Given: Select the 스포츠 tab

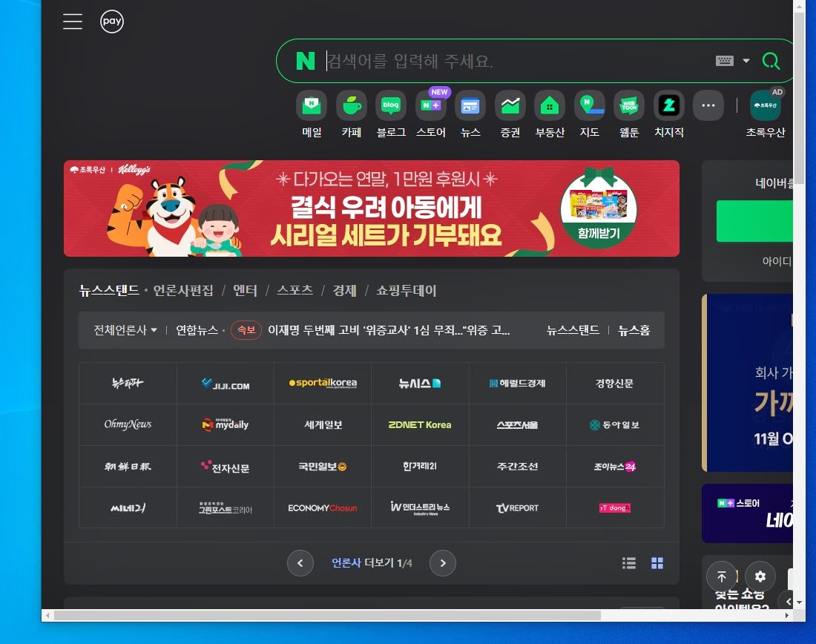Looking at the screenshot, I should coord(295,291).
